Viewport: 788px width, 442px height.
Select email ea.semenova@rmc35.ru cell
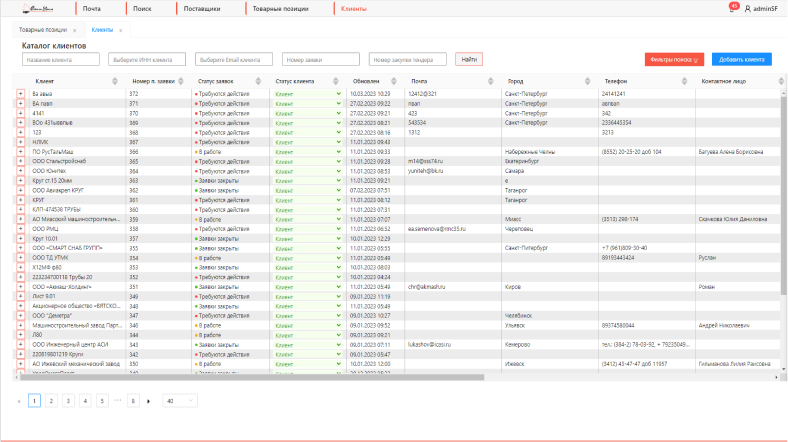(437, 229)
